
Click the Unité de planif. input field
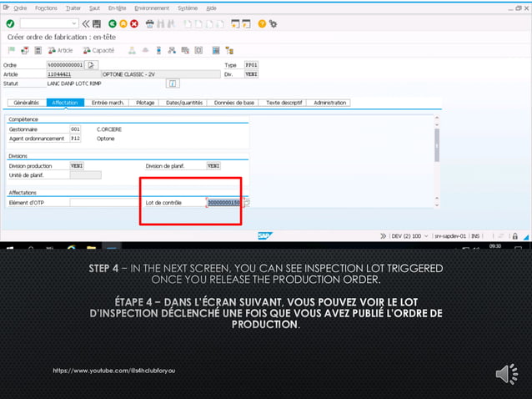86,175
